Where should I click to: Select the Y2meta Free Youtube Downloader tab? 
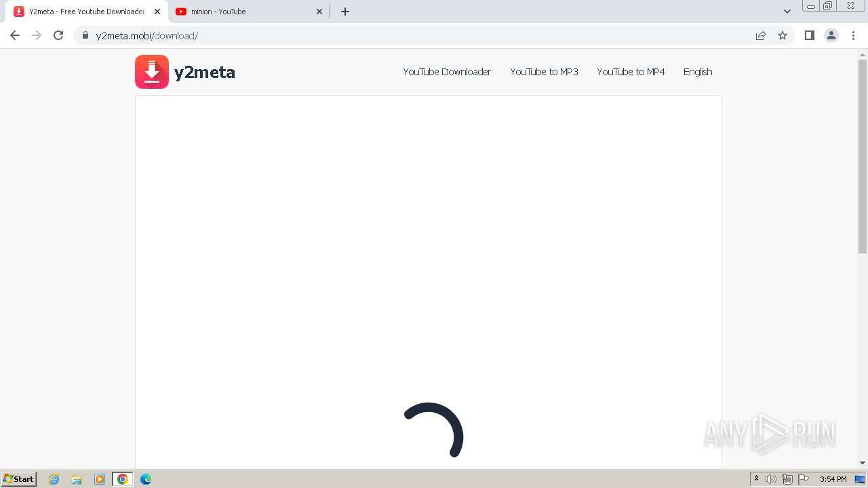click(87, 12)
